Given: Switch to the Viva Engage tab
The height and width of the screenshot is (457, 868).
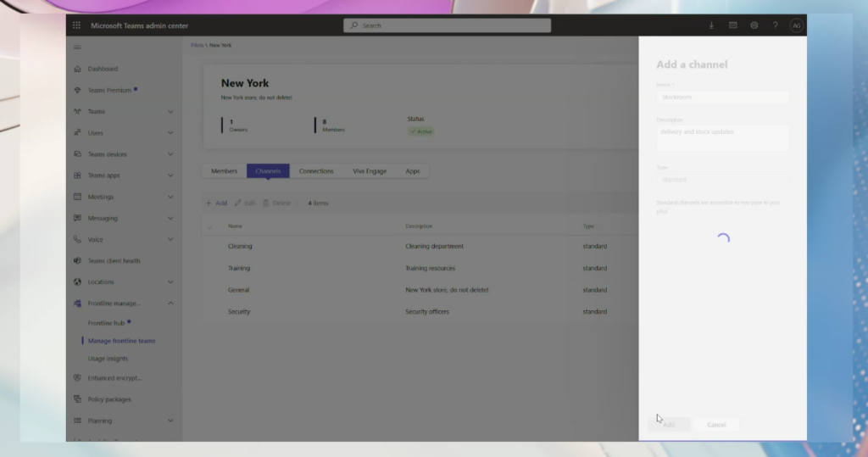Looking at the screenshot, I should [370, 171].
